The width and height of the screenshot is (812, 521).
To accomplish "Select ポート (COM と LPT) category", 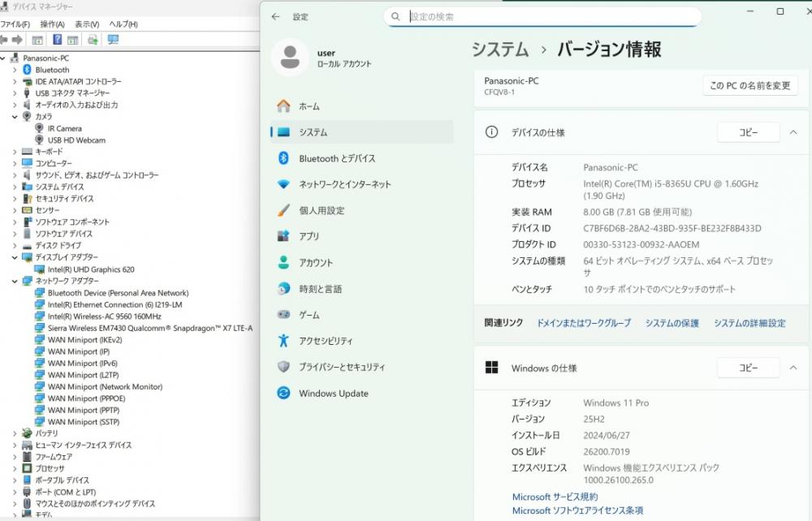I will (65, 492).
